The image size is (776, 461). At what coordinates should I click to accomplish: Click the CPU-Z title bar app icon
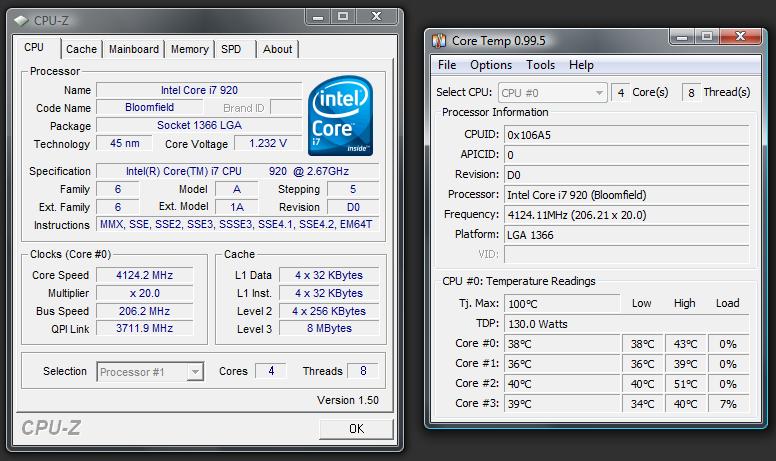tap(21, 21)
